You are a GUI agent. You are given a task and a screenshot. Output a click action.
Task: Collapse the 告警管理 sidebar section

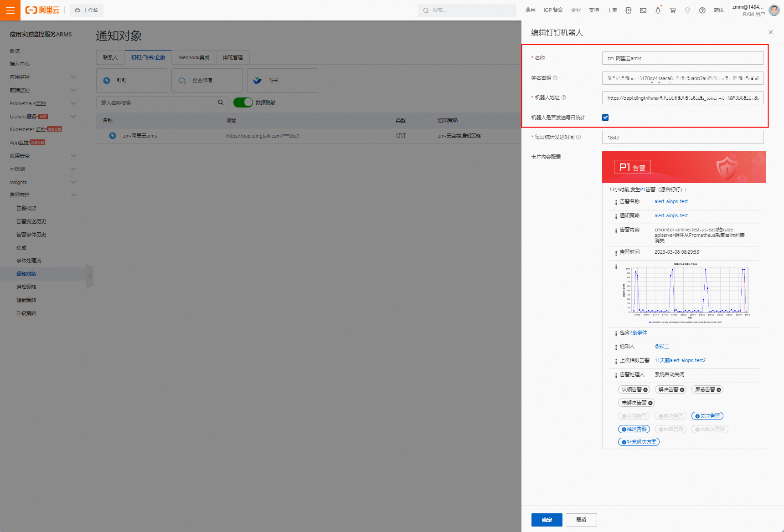pyautogui.click(x=73, y=195)
